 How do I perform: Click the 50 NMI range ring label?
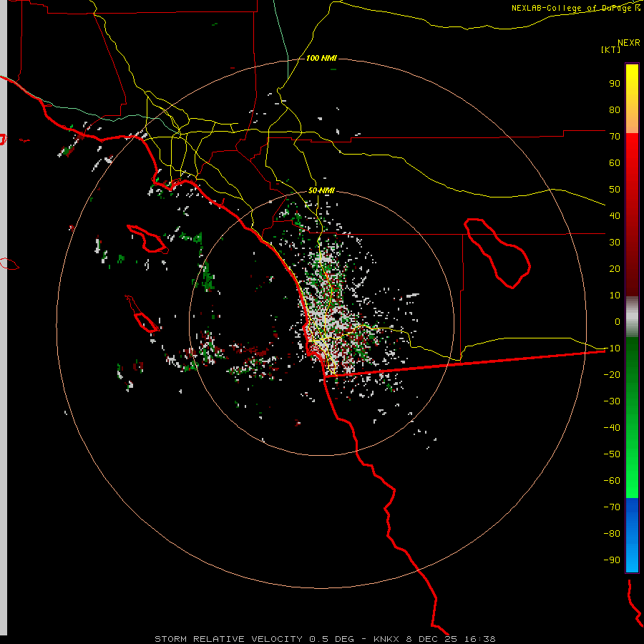pos(321,190)
